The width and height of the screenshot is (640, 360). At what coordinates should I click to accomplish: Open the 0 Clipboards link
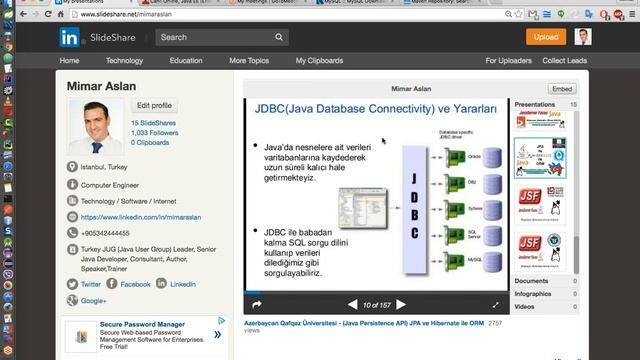click(x=150, y=142)
